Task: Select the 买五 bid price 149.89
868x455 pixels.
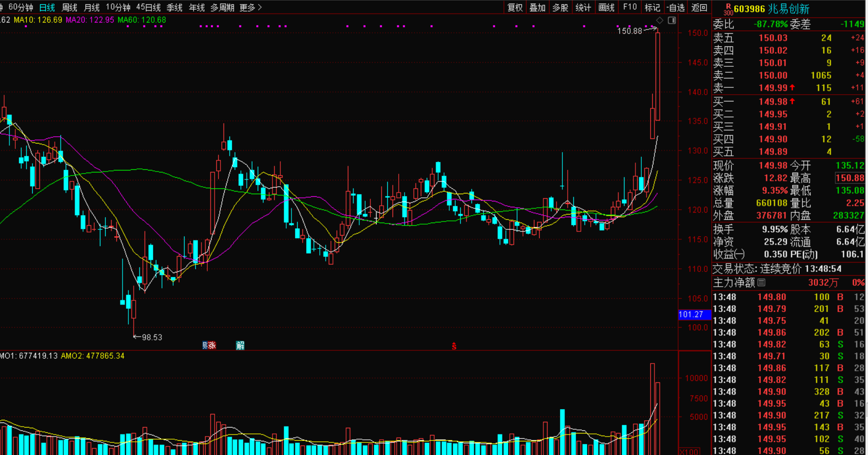Action: click(773, 151)
